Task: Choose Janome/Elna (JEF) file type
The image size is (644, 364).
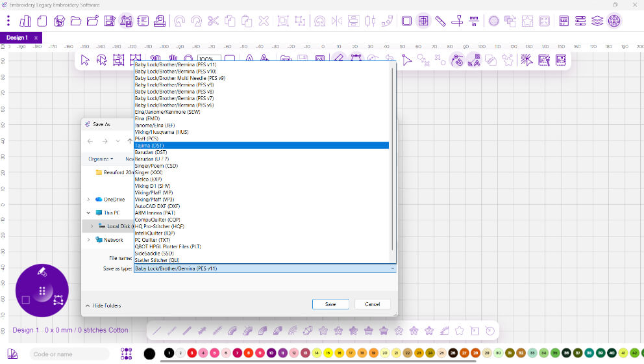Action: [x=261, y=125]
